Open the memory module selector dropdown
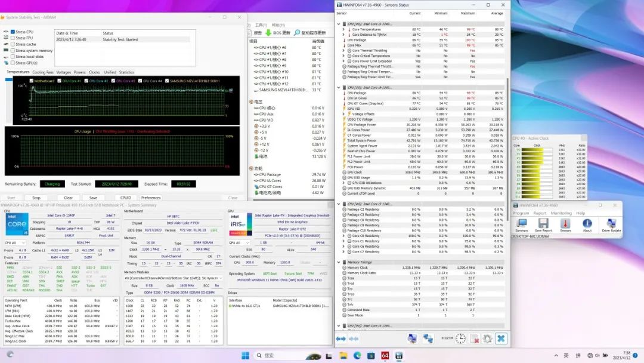Image resolution: width=644 pixels, height=363 pixels. click(173, 278)
